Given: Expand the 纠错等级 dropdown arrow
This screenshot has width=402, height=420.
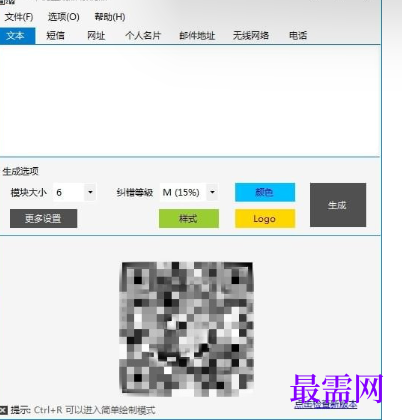Looking at the screenshot, I should (212, 192).
